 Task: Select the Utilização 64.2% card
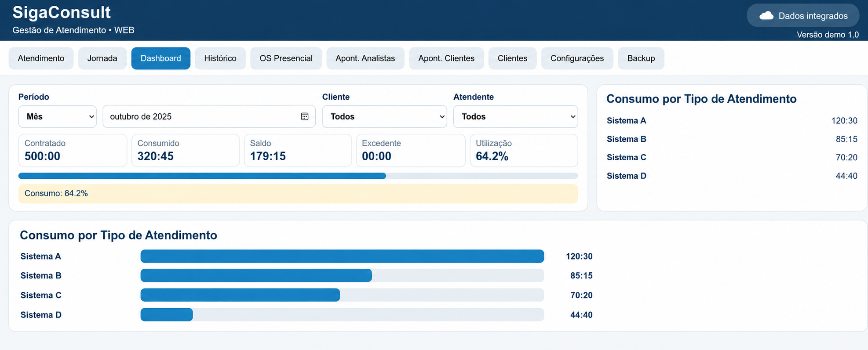pyautogui.click(x=524, y=151)
